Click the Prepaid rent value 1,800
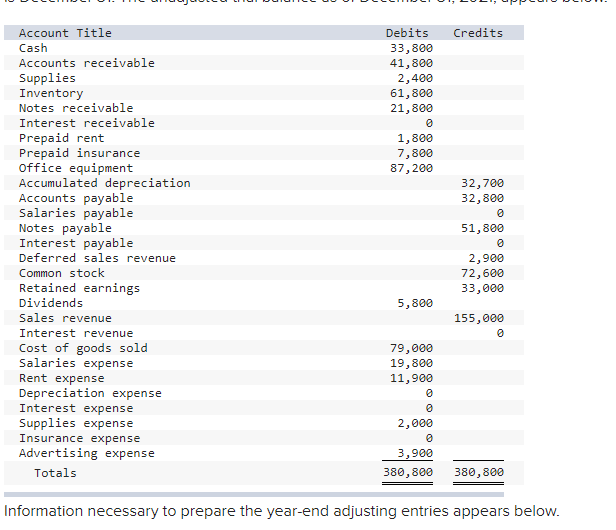The width and height of the screenshot is (616, 530). pyautogui.click(x=415, y=138)
